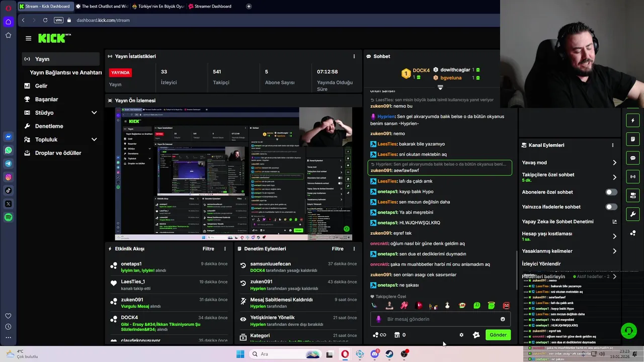Open Kanal Eylemleri three-dot menu
The height and width of the screenshot is (362, 644).
(x=612, y=145)
